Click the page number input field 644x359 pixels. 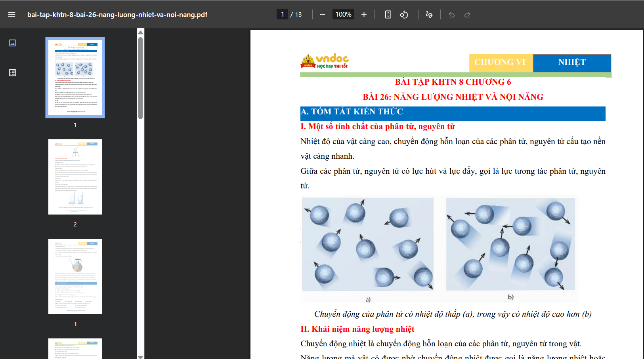[x=282, y=15]
